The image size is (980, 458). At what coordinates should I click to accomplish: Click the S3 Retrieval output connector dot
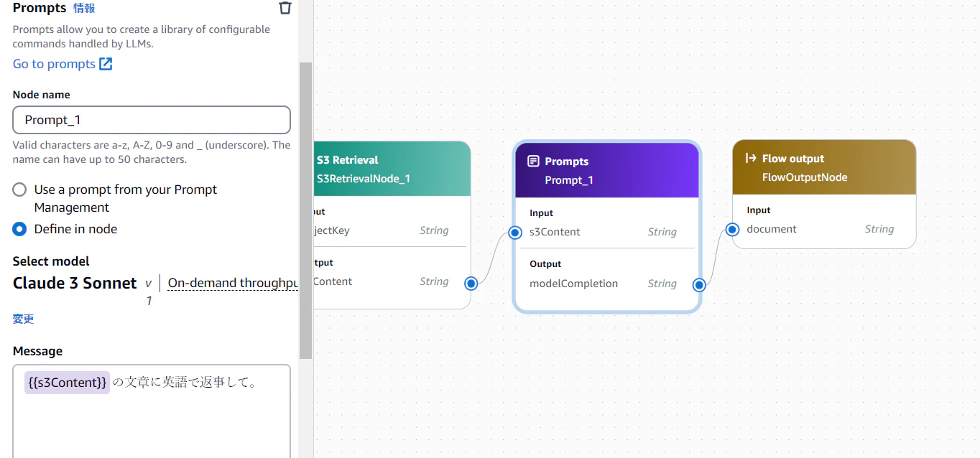(471, 283)
